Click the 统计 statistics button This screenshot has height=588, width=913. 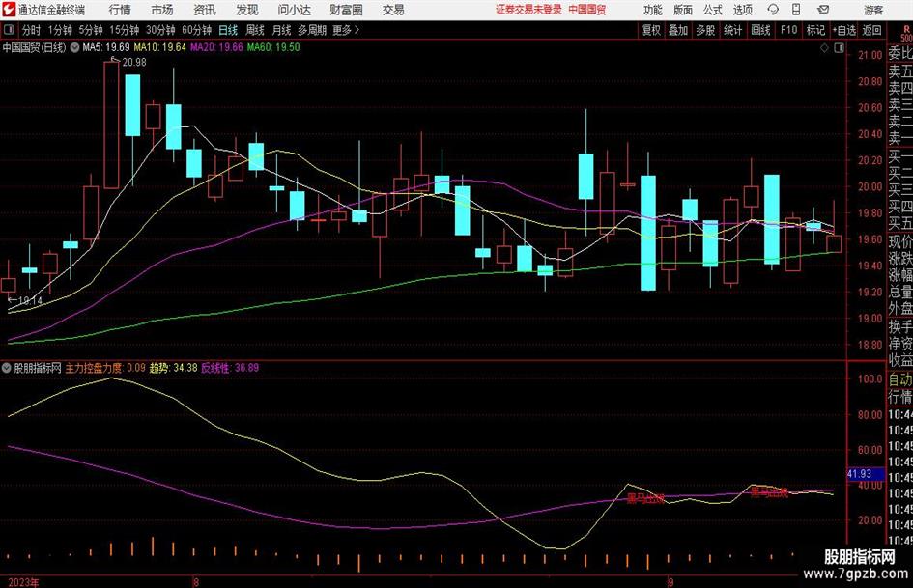tap(732, 30)
